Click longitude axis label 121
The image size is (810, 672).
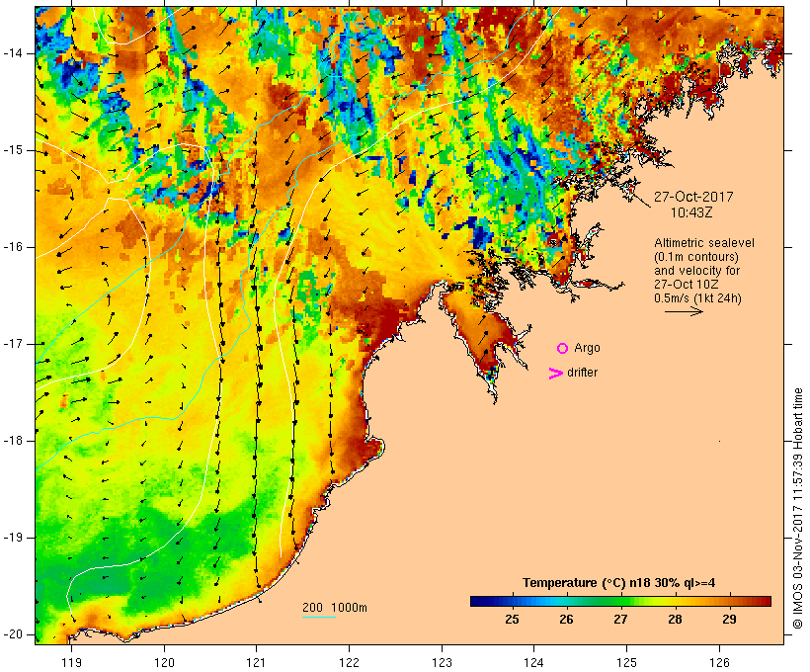(256, 662)
